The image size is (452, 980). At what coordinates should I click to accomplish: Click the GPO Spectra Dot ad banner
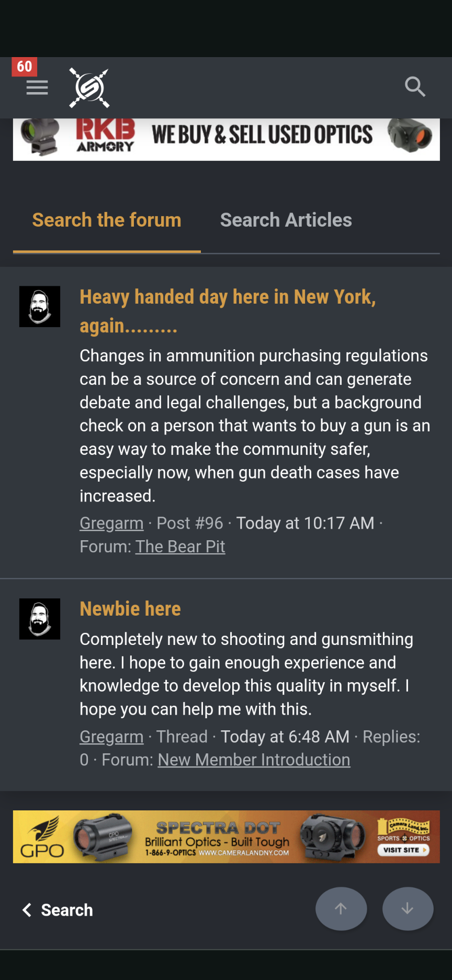(x=226, y=837)
